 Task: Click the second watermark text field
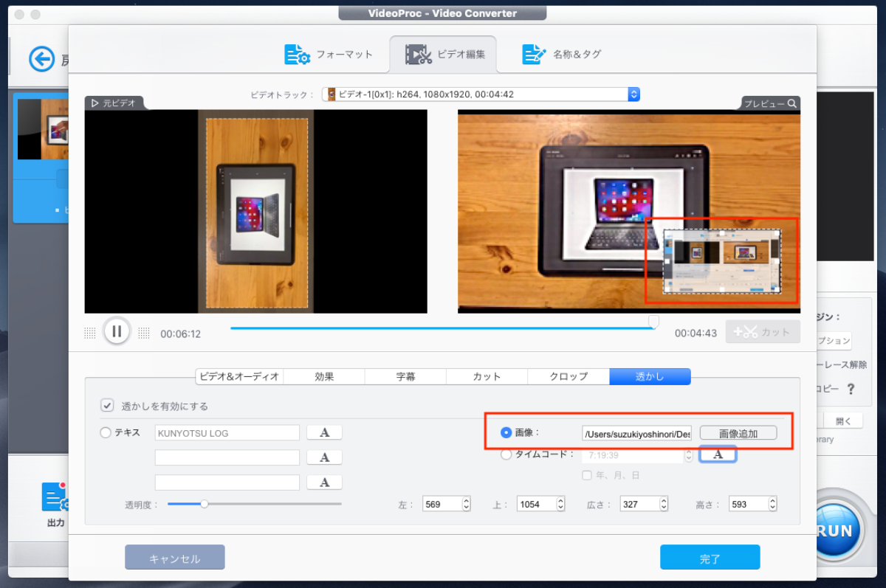[x=227, y=457]
